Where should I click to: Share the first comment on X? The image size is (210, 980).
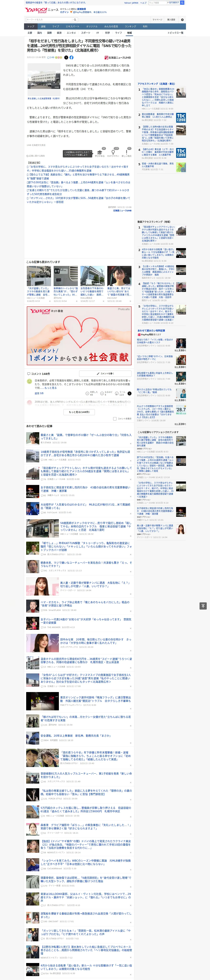click(130, 393)
